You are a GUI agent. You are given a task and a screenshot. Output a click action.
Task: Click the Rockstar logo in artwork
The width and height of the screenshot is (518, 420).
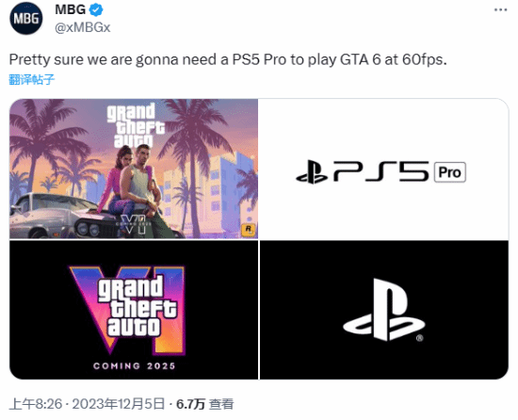click(x=248, y=229)
